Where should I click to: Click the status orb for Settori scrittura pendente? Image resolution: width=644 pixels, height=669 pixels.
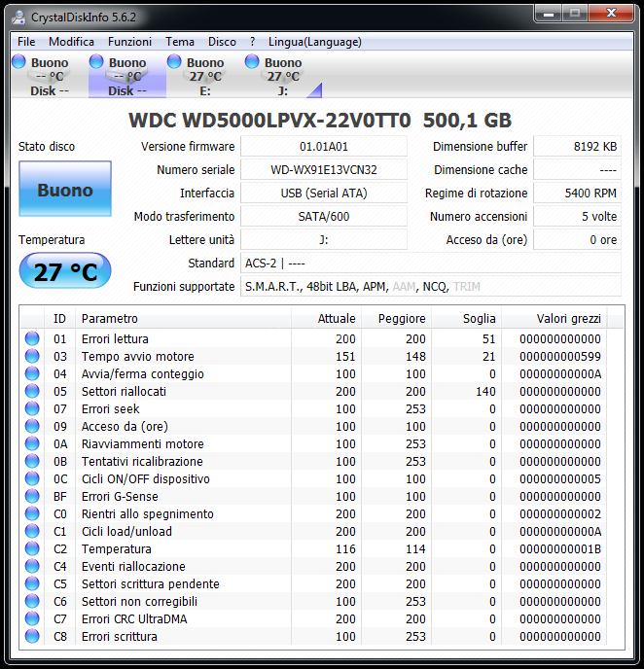(x=32, y=583)
